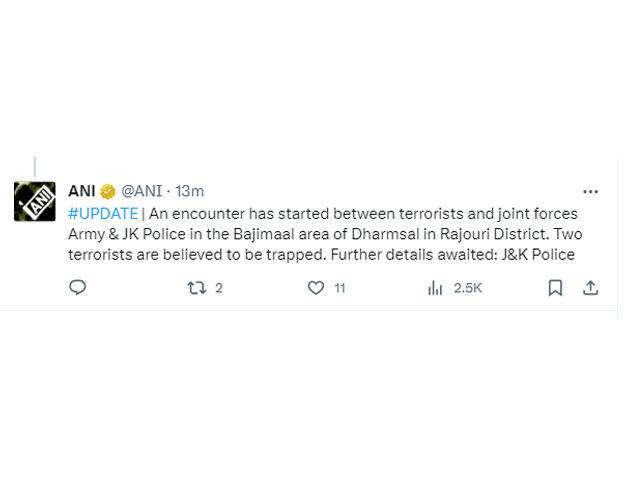
Task: Click the reply speech bubble icon
Action: tap(77, 288)
